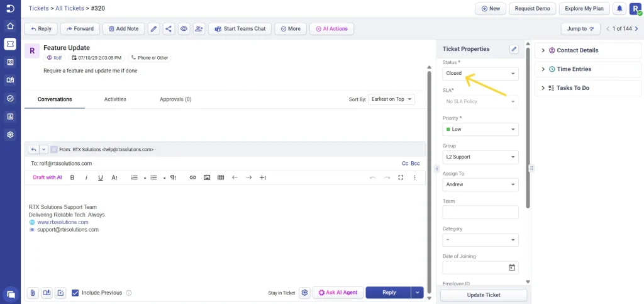Open the Category dropdown
644x304 pixels.
click(480, 240)
